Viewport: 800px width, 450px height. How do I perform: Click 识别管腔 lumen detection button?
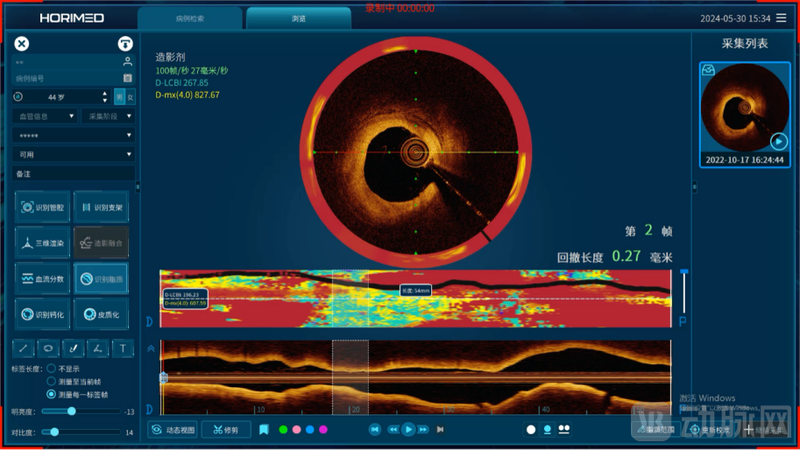click(x=44, y=206)
